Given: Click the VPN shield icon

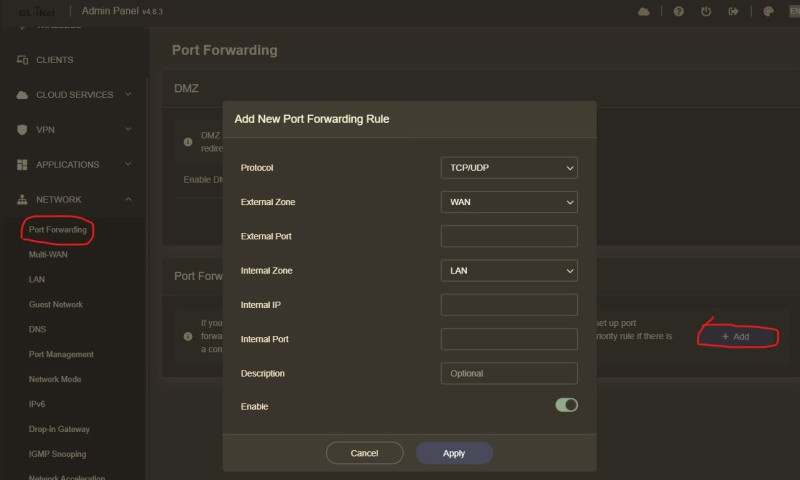Looking at the screenshot, I should point(22,130).
